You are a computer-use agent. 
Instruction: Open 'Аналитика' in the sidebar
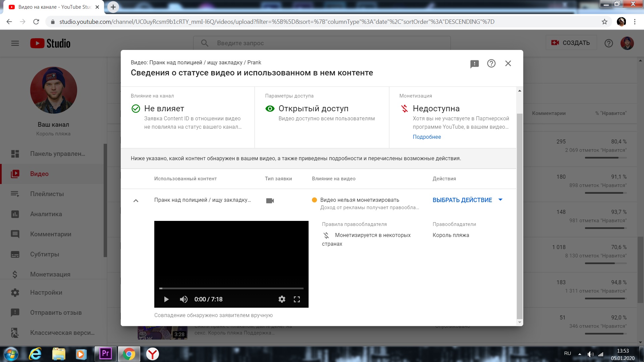(x=52, y=214)
